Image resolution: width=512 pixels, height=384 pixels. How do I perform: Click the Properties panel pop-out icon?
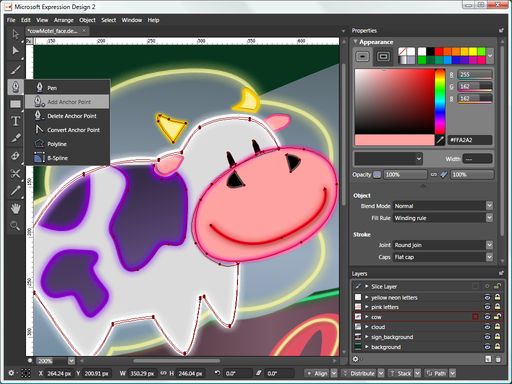(501, 31)
